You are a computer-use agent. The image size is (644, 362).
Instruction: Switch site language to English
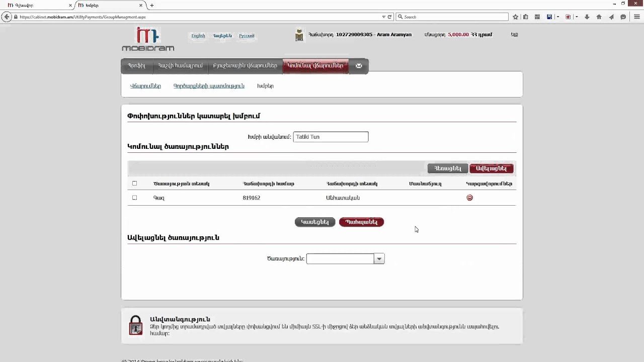pyautogui.click(x=198, y=36)
